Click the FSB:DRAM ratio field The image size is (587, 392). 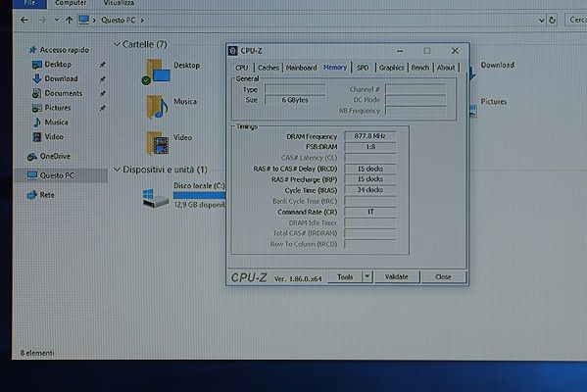369,147
